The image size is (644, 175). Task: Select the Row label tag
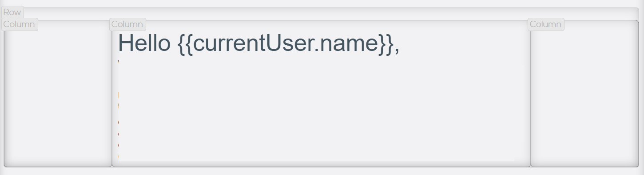[x=12, y=12]
